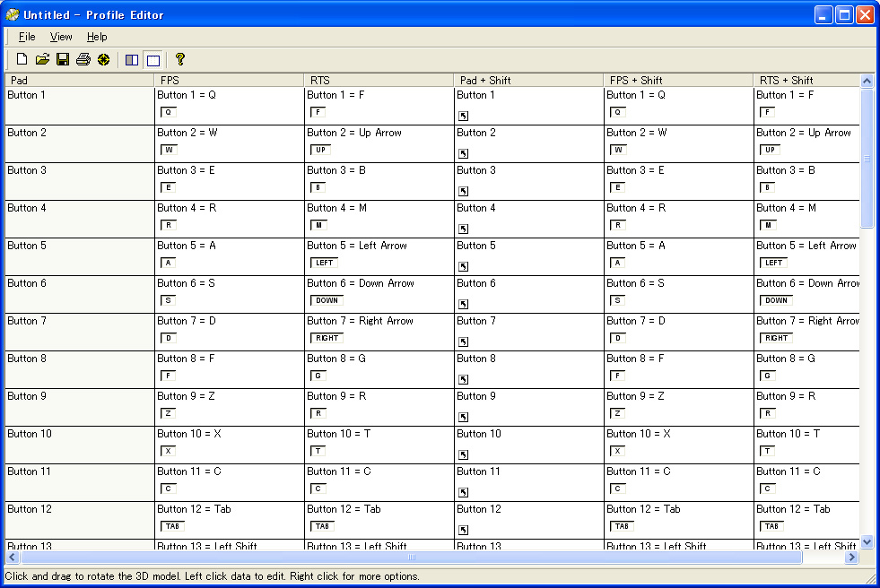The height and width of the screenshot is (588, 880).
Task: Select the 'Button 11' cell in Pad column
Action: 79,482
